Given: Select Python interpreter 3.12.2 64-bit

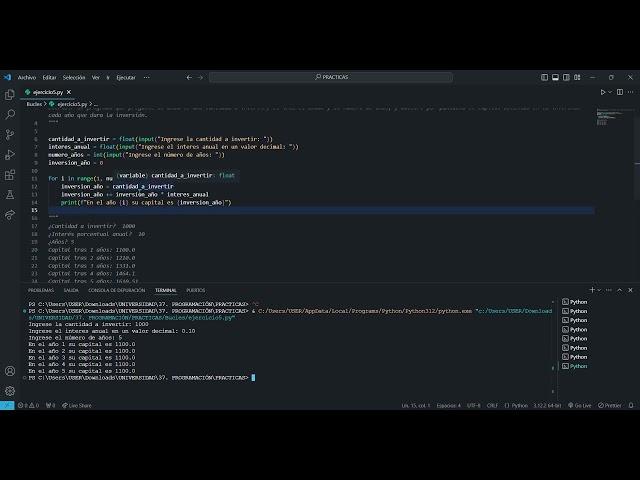Looking at the screenshot, I should click(x=547, y=405).
